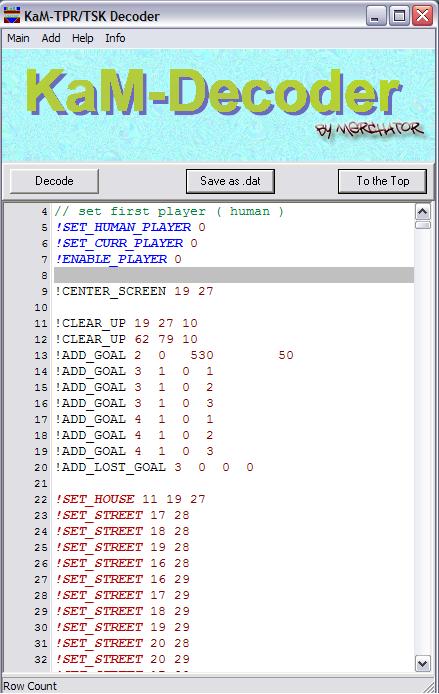Image resolution: width=439 pixels, height=694 pixels.
Task: Minimize the KaM Decoder window
Action: coord(376,16)
